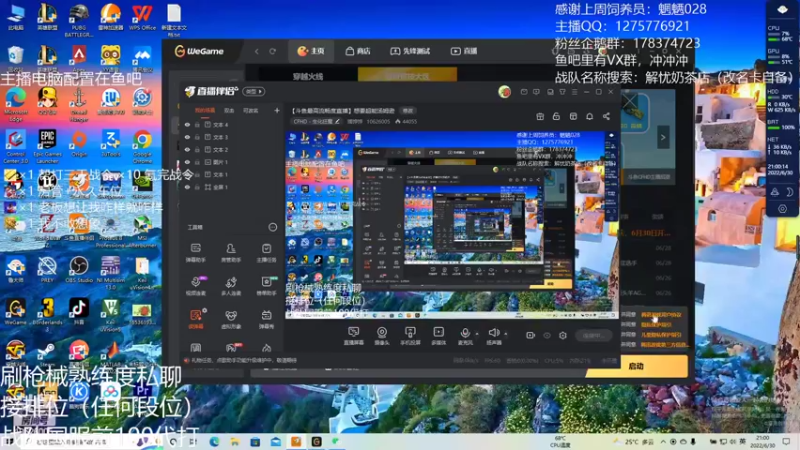Screen dimensions: 800x450
Task: Select the 穿越火线 game tab in WeGame
Action: [x=308, y=77]
